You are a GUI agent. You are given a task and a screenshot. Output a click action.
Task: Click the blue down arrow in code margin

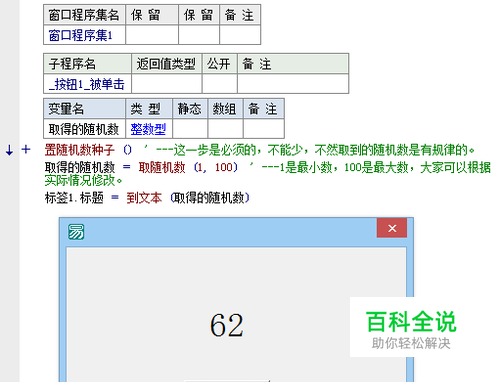pyautogui.click(x=9, y=150)
